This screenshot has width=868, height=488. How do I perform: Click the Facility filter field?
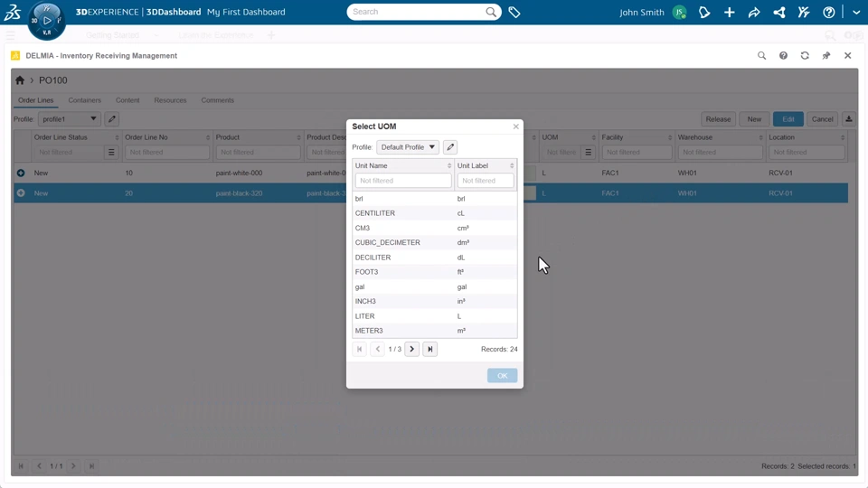click(637, 152)
